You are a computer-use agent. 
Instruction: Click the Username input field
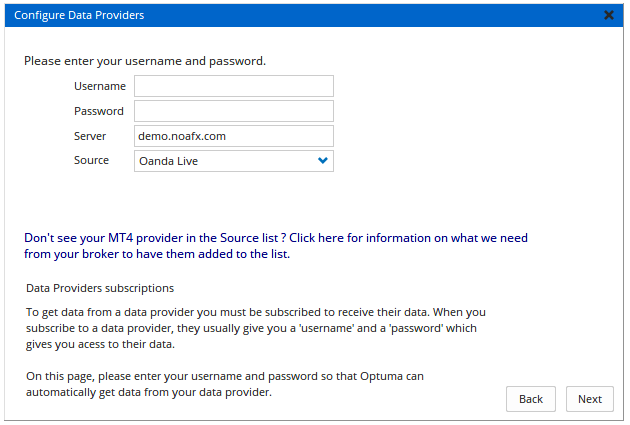pos(233,86)
